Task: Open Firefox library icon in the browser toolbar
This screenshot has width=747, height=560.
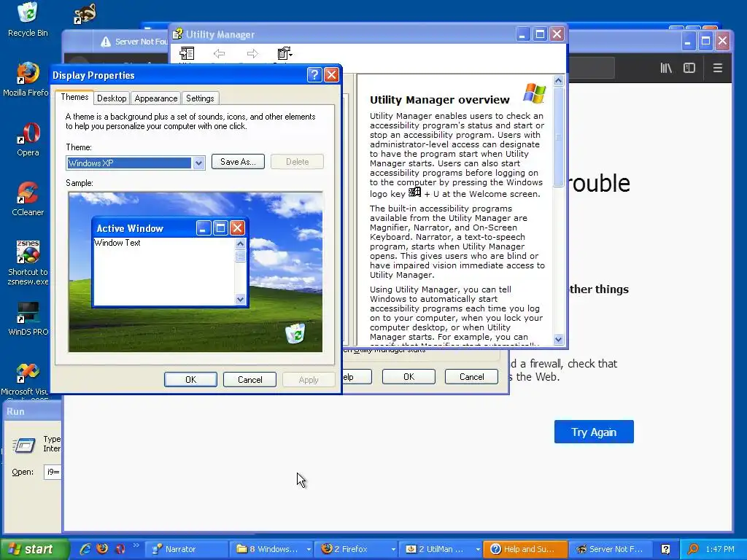Action: click(x=666, y=68)
